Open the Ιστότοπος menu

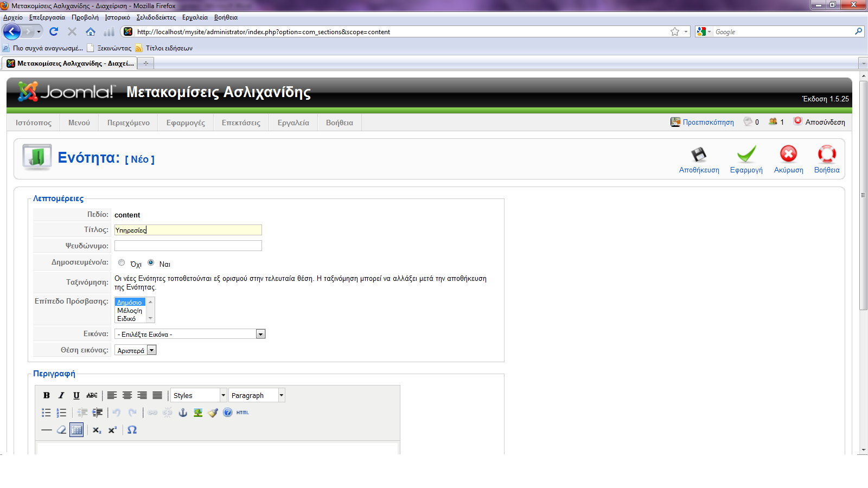[x=34, y=123]
